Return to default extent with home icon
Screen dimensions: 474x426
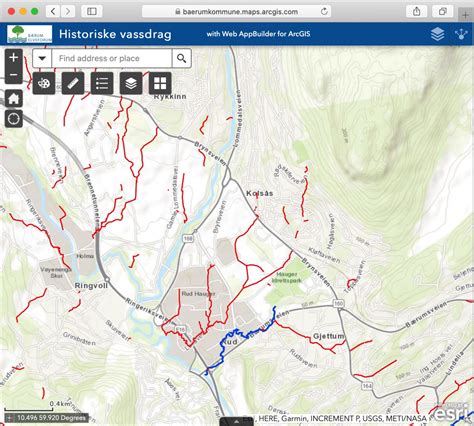pyautogui.click(x=14, y=99)
